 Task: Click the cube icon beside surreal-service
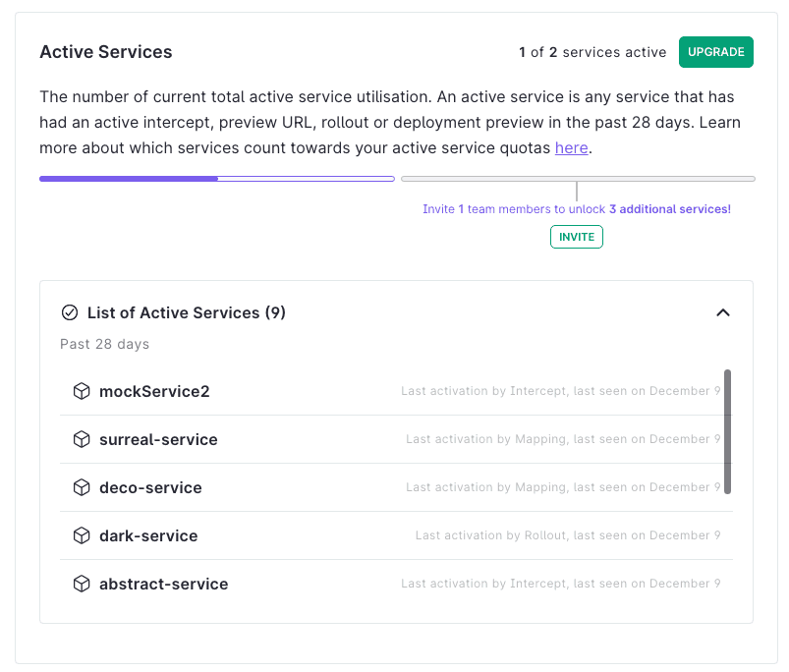point(82,439)
